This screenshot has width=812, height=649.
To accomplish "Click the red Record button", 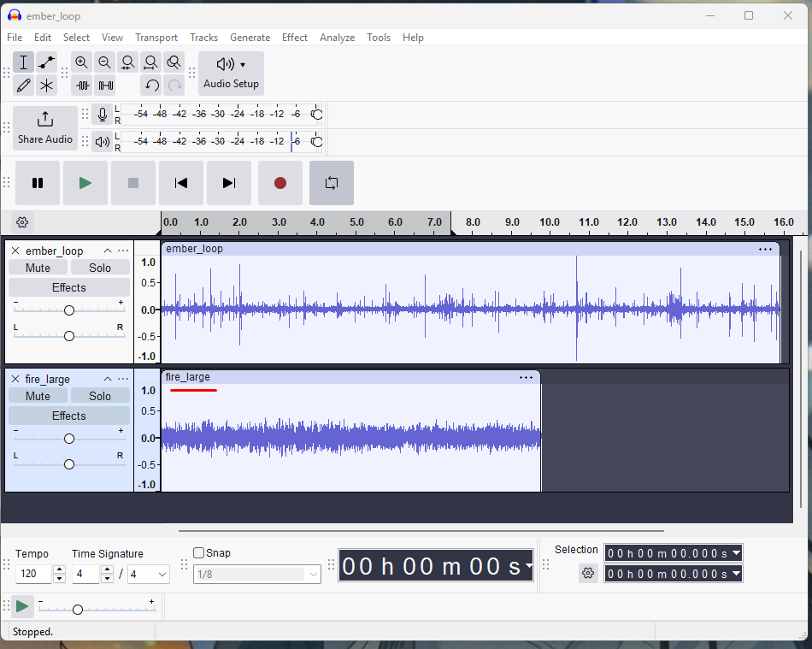I will pyautogui.click(x=280, y=183).
